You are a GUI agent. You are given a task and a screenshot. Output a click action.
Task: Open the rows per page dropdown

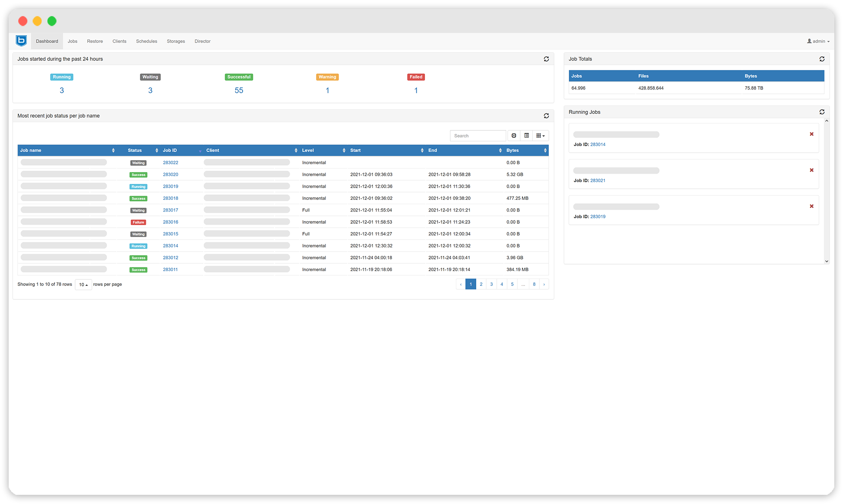(83, 284)
